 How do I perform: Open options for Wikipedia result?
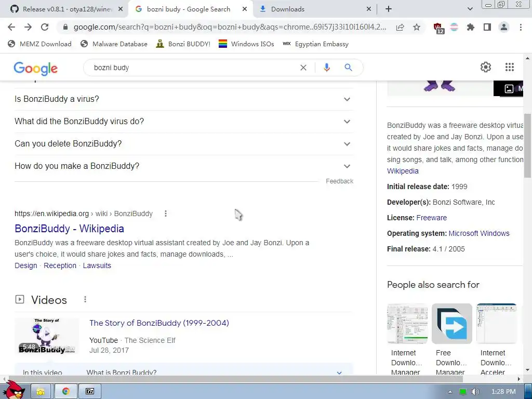166,214
